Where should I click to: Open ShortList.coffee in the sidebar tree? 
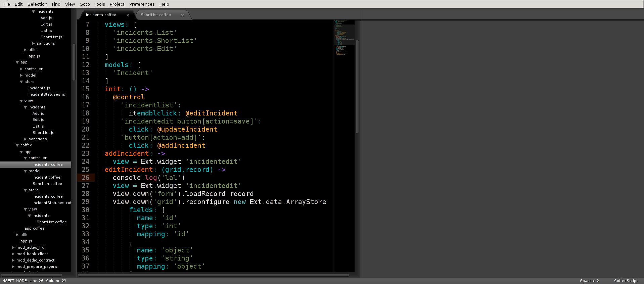pyautogui.click(x=52, y=222)
